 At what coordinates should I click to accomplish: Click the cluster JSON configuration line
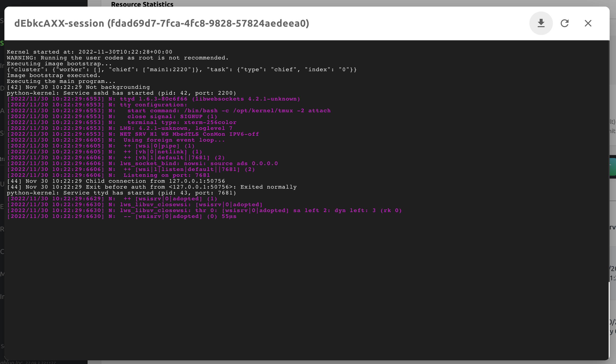182,70
